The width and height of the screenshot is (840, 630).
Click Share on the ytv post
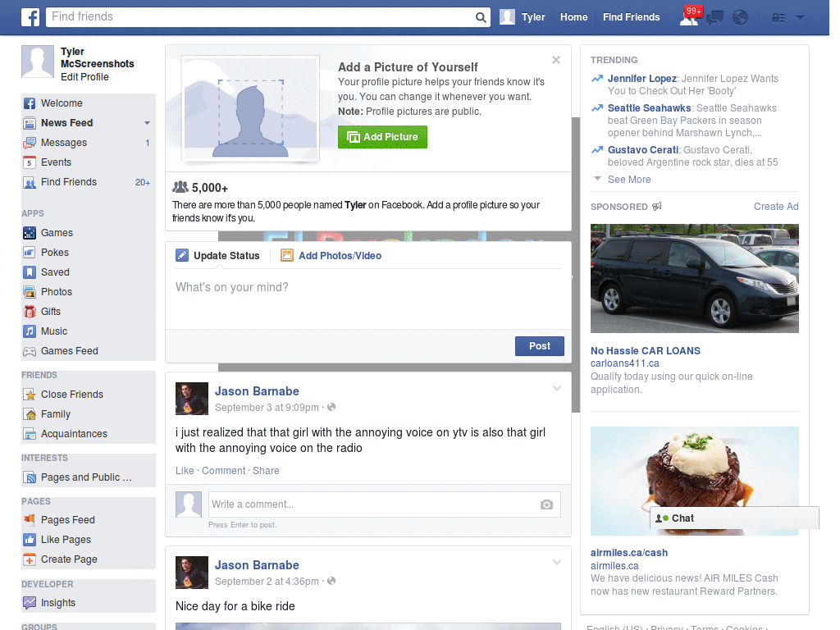click(266, 470)
